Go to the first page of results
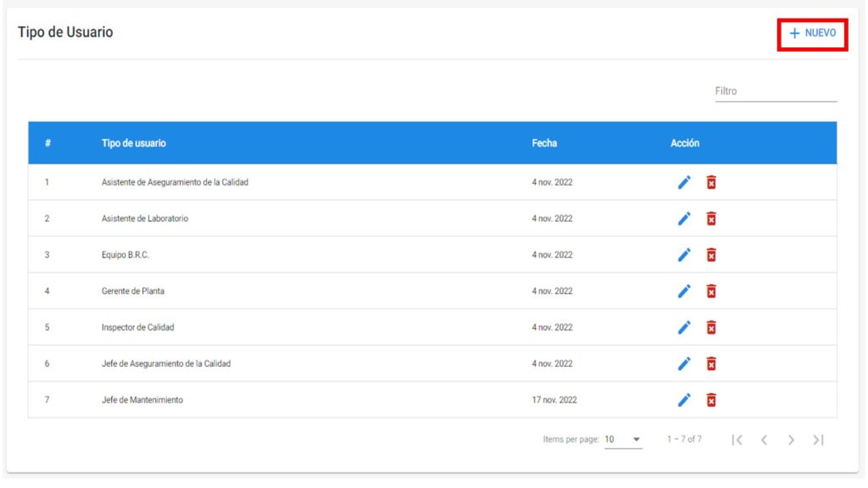The width and height of the screenshot is (868, 488). click(737, 440)
